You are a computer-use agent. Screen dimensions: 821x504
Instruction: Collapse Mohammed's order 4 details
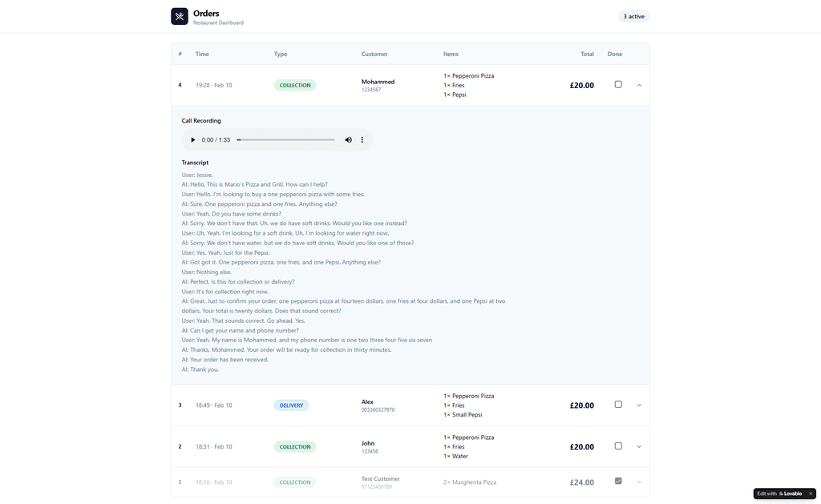pos(639,85)
